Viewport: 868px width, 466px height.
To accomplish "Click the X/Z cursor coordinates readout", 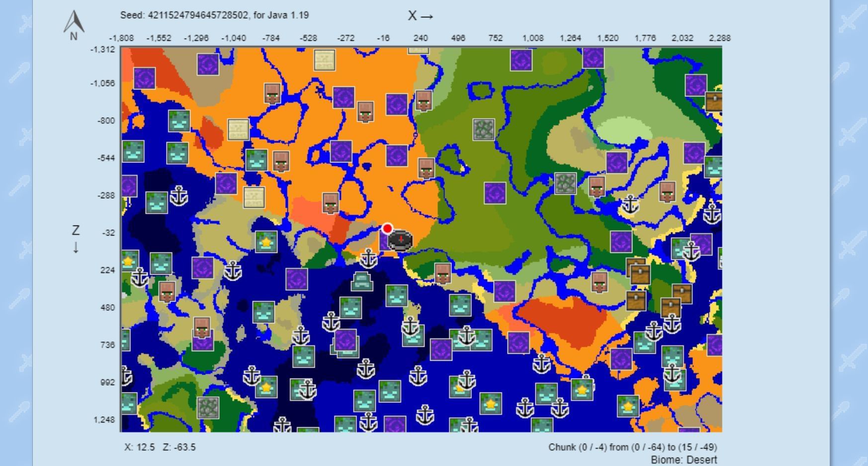I will [160, 447].
